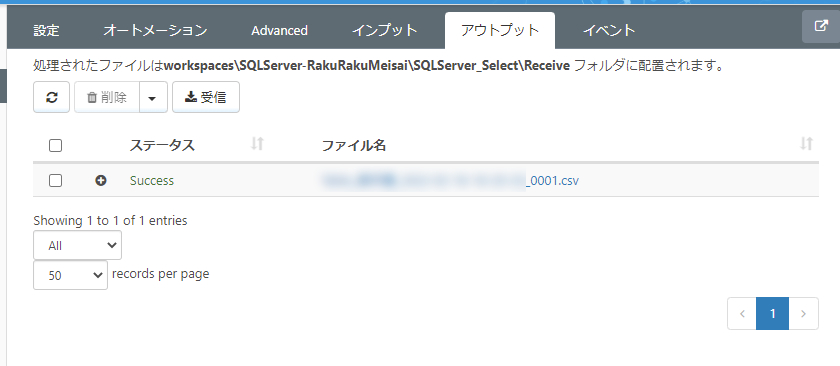The width and height of the screenshot is (840, 366).
Task: Sort by ファイル名 column arrows
Action: [806, 144]
